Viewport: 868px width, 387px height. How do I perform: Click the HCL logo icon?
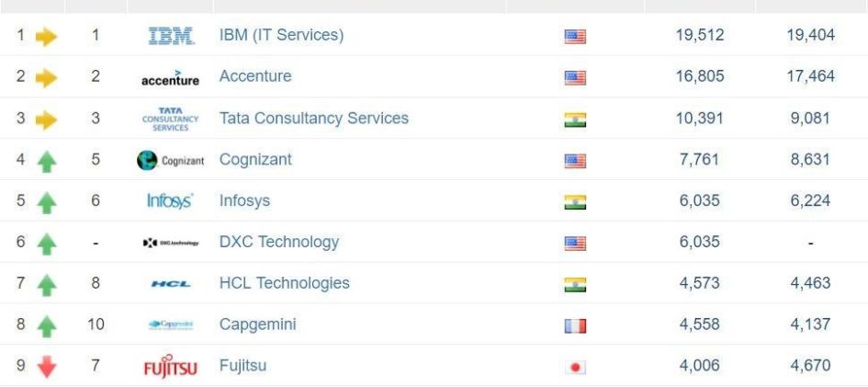[x=170, y=284]
